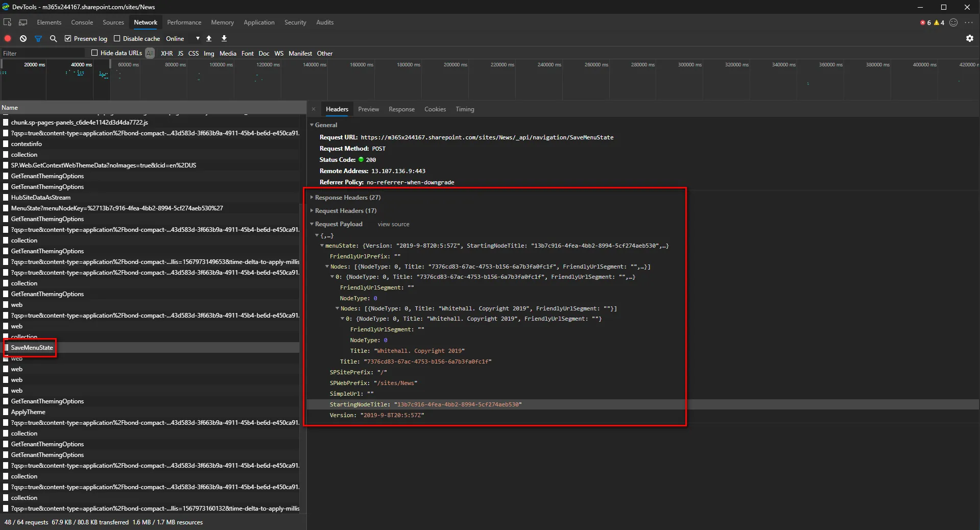Switch to the Response tab

pyautogui.click(x=401, y=109)
